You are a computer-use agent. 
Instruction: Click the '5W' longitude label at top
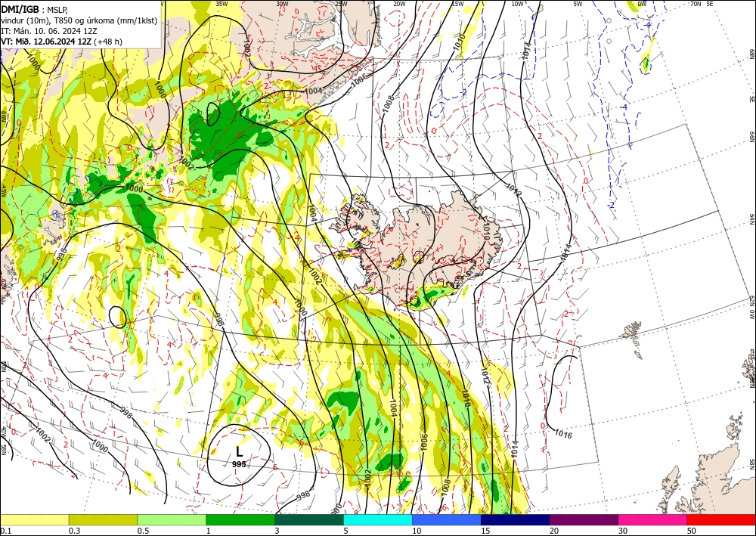578,4
